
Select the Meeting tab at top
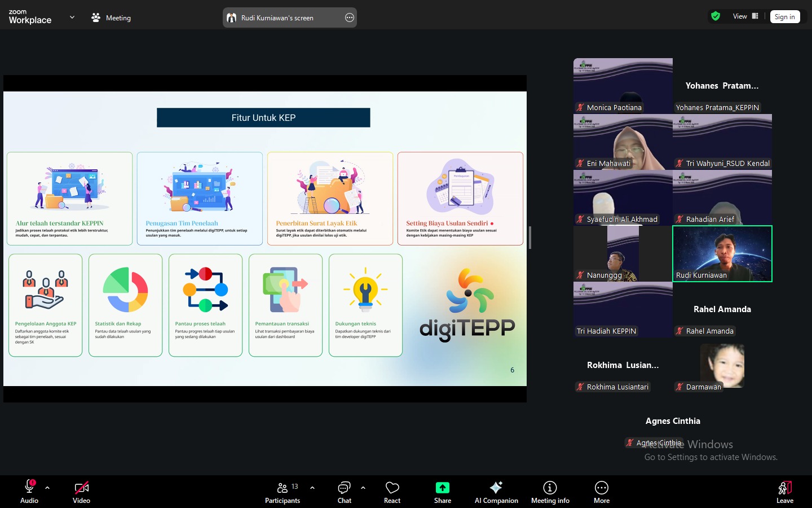[x=111, y=17]
